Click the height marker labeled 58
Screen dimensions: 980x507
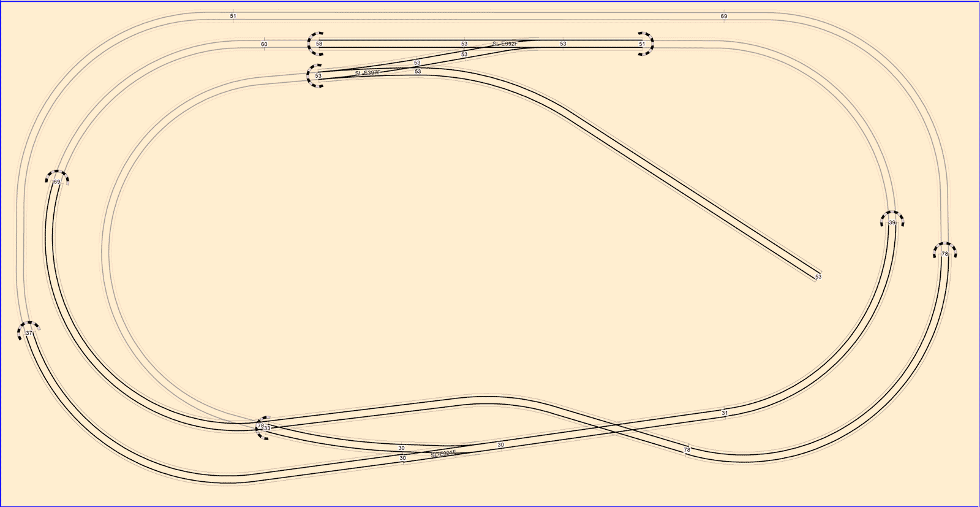[319, 44]
